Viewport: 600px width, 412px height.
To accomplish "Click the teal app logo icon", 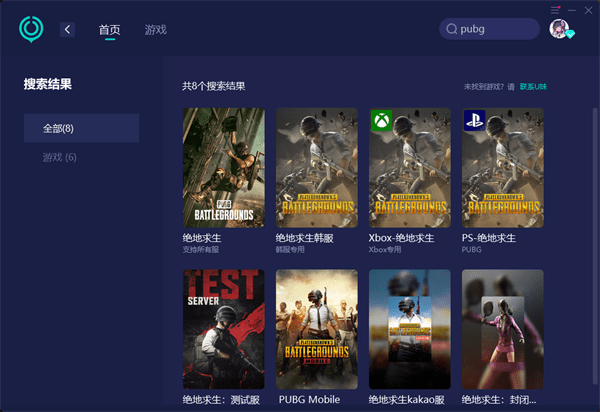I will [x=31, y=29].
